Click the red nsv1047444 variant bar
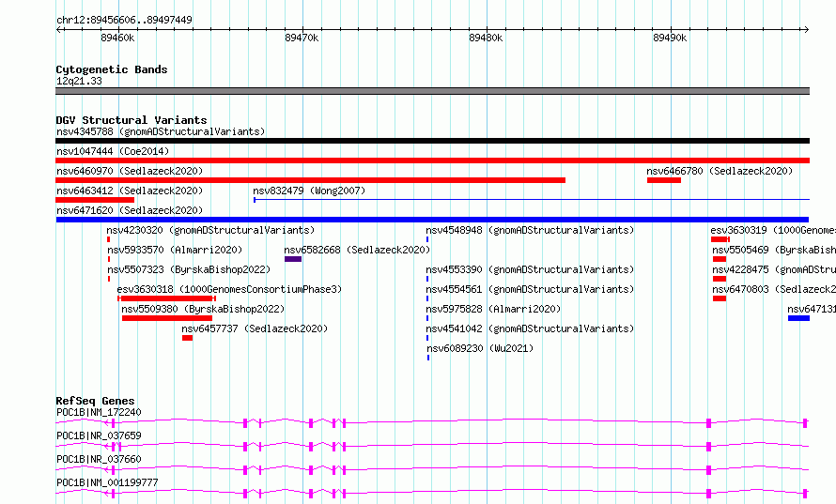The width and height of the screenshot is (836, 504). click(432, 160)
